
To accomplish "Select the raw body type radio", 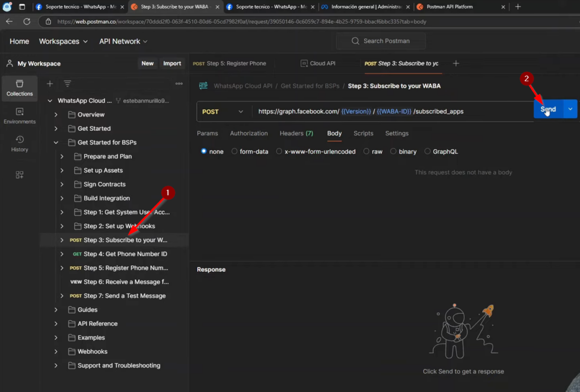I will 366,151.
